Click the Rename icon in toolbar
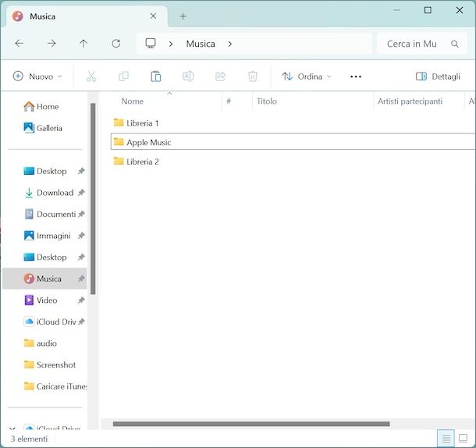The height and width of the screenshot is (448, 476). point(188,76)
